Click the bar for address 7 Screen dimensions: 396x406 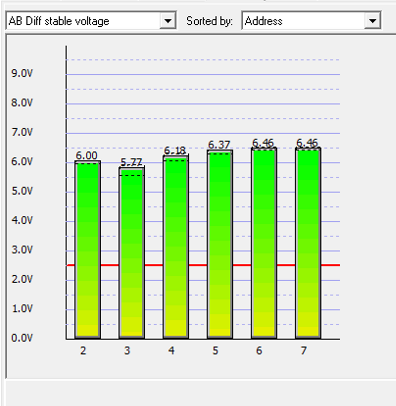coord(308,243)
